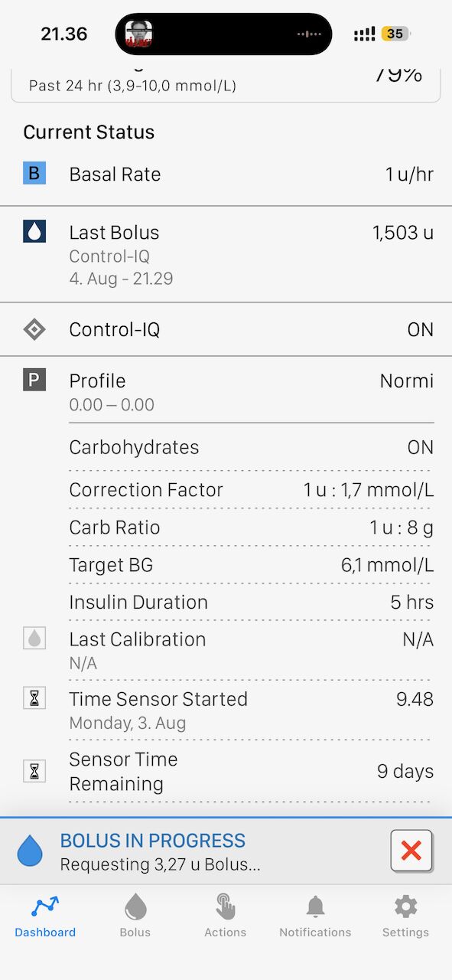Tap the Last Bolus droplet icon
This screenshot has width=452, height=980.
pos(34,231)
